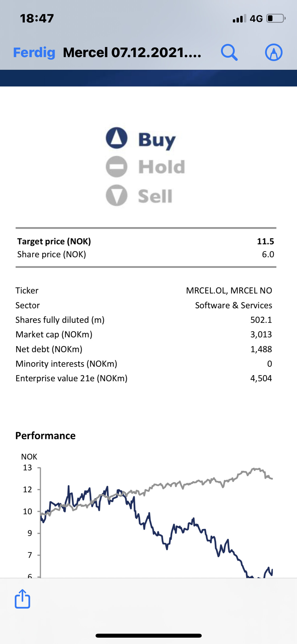The height and width of the screenshot is (644, 297).
Task: Click the Hold minus circle icon
Action: [x=117, y=167]
